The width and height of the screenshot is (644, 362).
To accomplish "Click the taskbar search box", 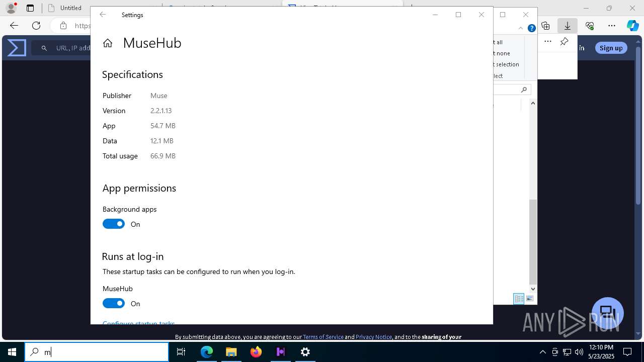I will point(97,352).
